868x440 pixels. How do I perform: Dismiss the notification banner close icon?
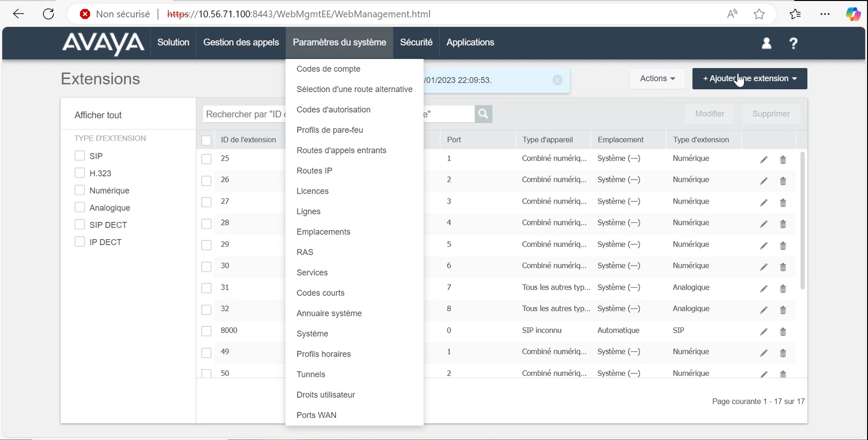tap(557, 80)
